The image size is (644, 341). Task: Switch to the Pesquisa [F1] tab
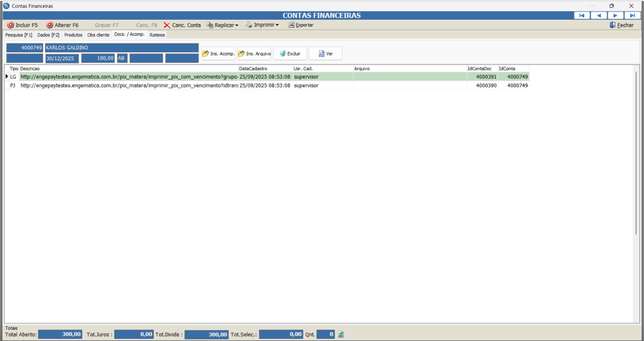[x=19, y=35]
